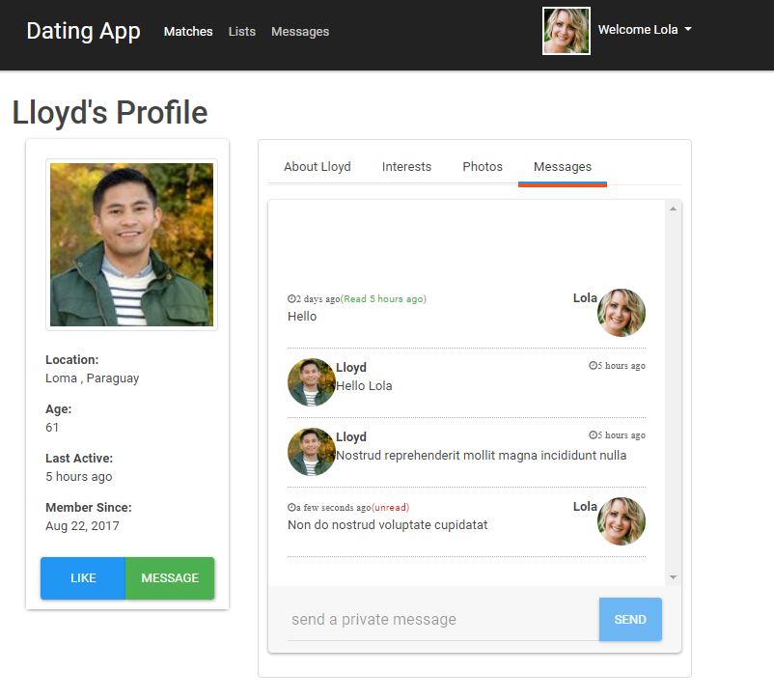The height and width of the screenshot is (700, 774).
Task: Click the age value 61
Action: [x=52, y=428]
